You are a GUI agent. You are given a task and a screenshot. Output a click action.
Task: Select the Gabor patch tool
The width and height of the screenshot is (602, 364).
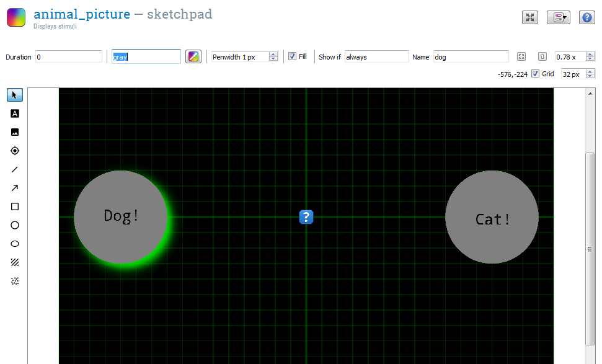(x=15, y=262)
